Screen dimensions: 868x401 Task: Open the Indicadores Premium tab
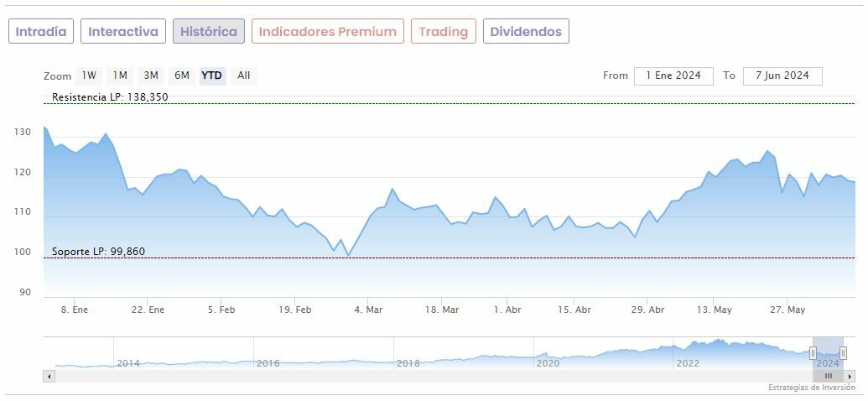coord(327,32)
